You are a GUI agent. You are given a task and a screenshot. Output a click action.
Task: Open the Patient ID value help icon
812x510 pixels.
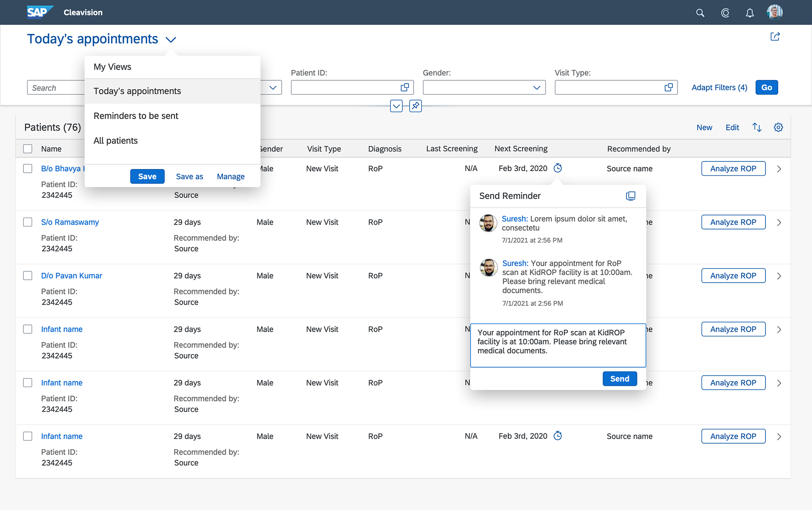pos(404,87)
